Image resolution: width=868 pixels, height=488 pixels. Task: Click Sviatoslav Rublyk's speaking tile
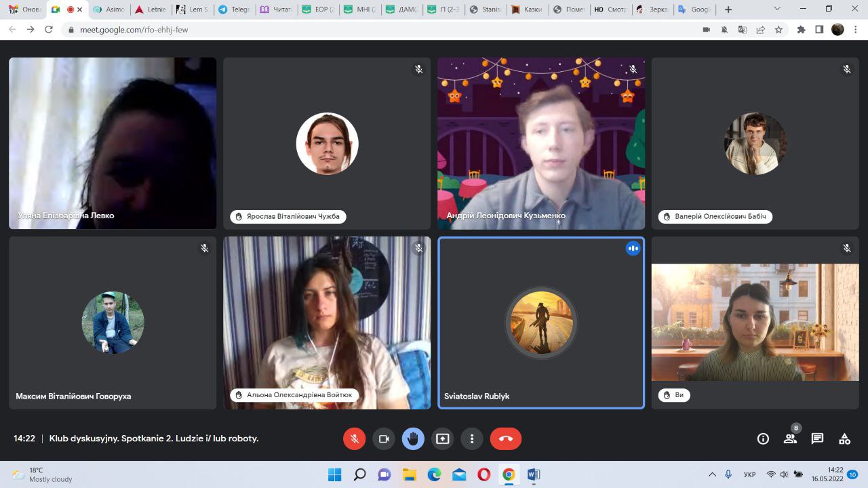pos(541,323)
